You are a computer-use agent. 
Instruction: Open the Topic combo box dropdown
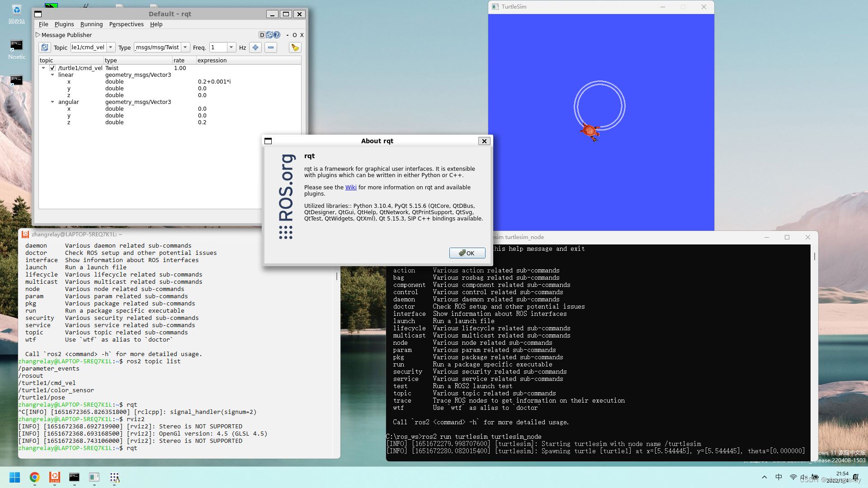pos(111,47)
